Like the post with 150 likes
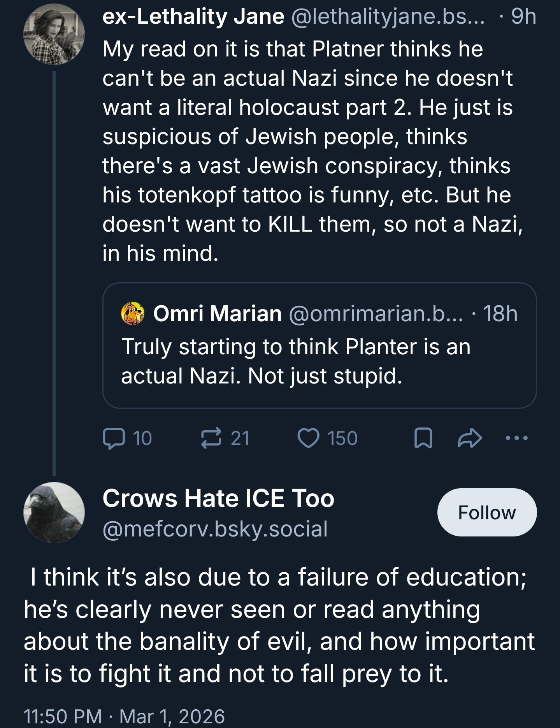The image size is (560, 728). (x=309, y=438)
